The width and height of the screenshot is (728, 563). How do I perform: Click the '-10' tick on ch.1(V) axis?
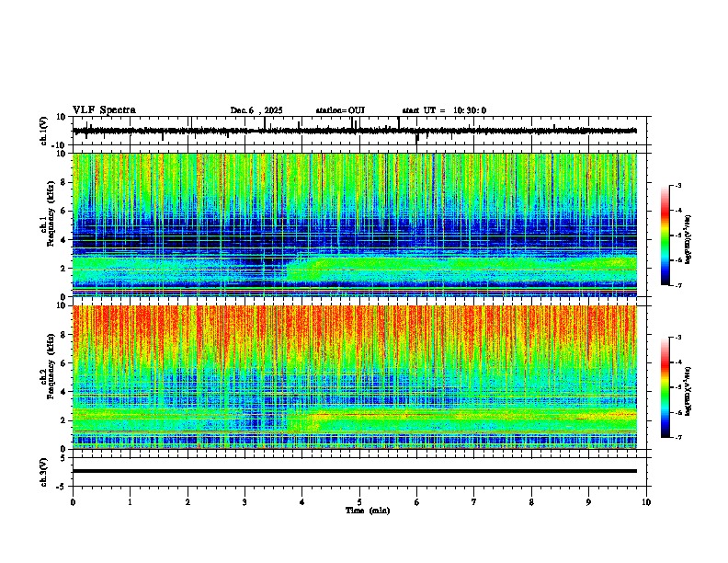[60, 145]
